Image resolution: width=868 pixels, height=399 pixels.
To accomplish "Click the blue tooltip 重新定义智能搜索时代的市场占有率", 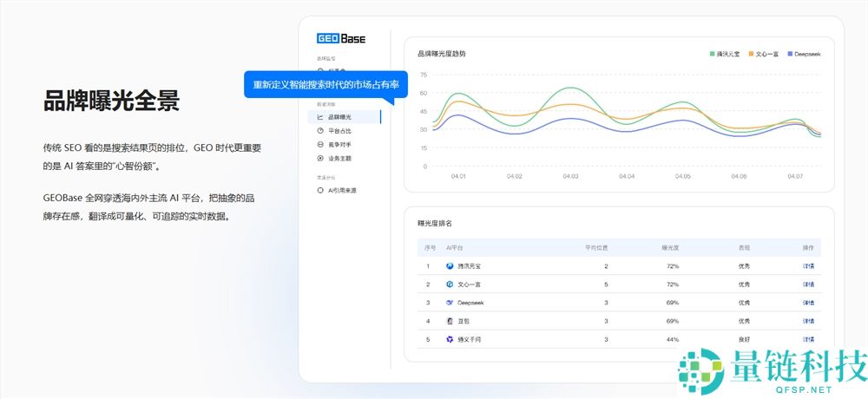I will (326, 85).
